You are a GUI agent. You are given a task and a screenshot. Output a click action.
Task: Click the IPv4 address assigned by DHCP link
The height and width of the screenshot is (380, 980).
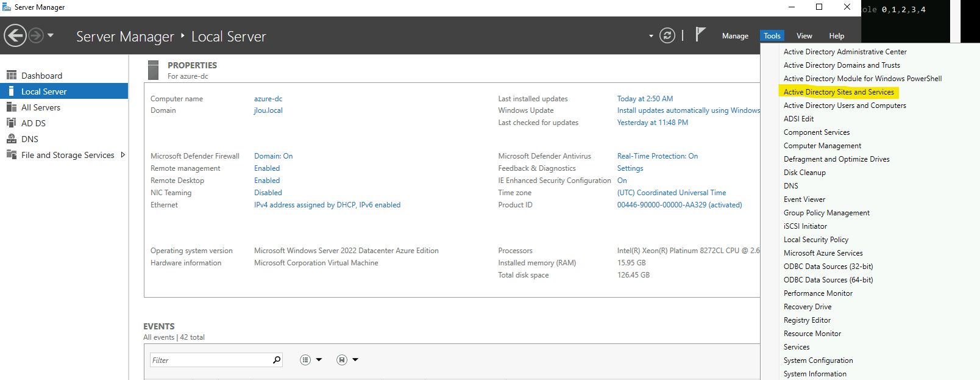coord(327,205)
